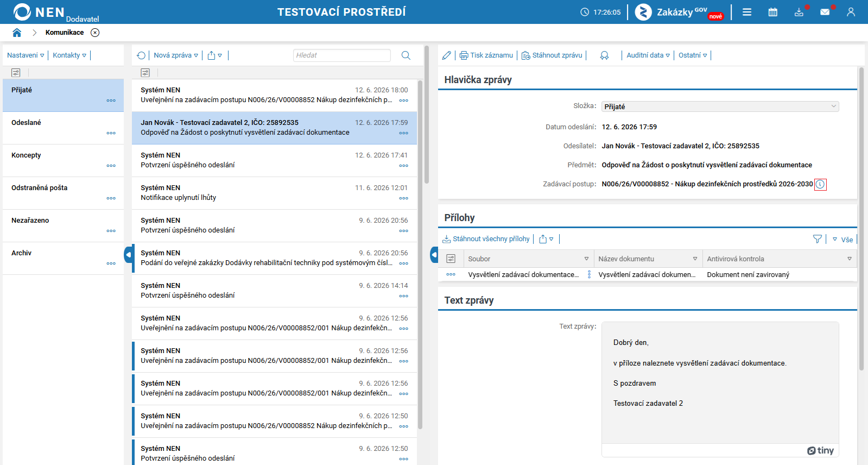
Task: Click the attachments filter funnel icon
Action: pyautogui.click(x=818, y=239)
